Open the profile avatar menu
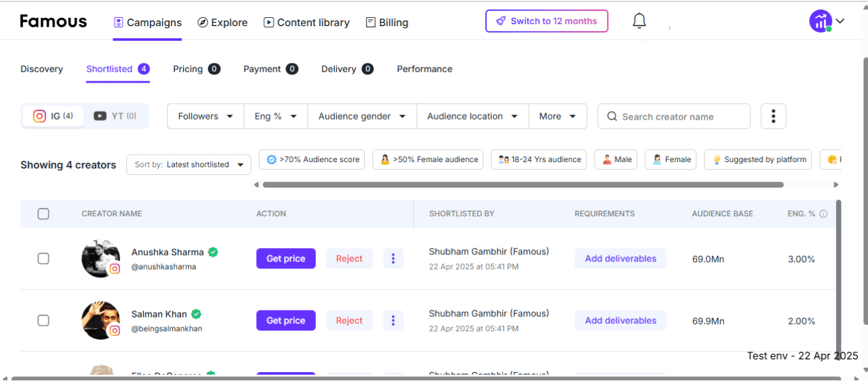Screen dimensions: 868x381 tap(820, 21)
